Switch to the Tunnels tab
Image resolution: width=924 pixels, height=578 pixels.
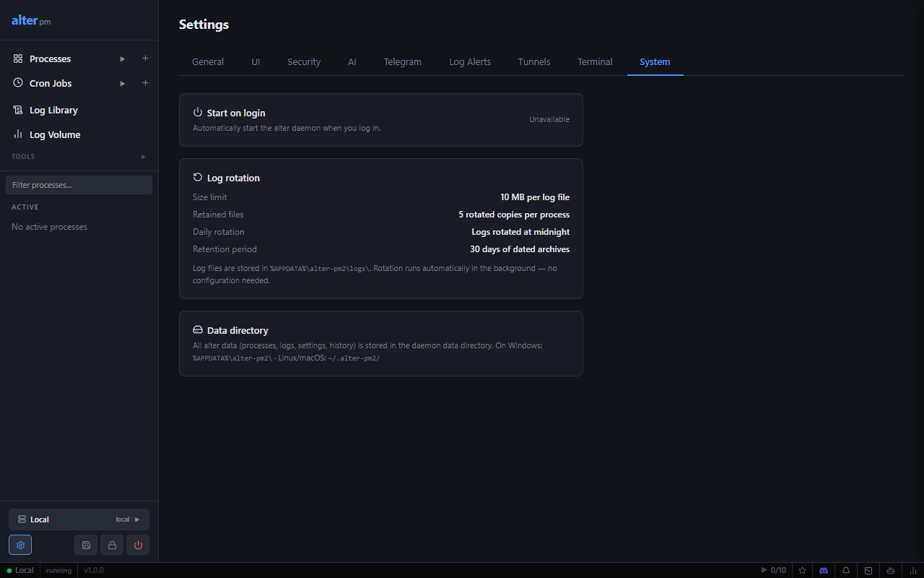pyautogui.click(x=534, y=62)
